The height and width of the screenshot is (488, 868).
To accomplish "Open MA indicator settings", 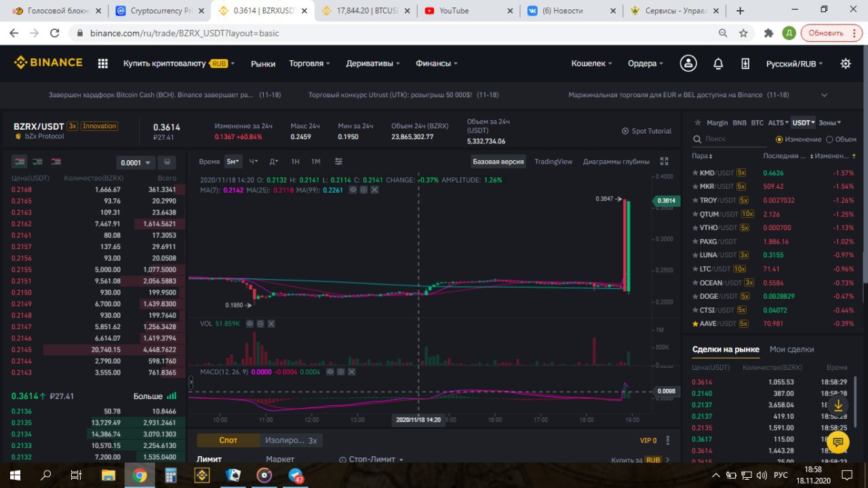I will pyautogui.click(x=363, y=190).
